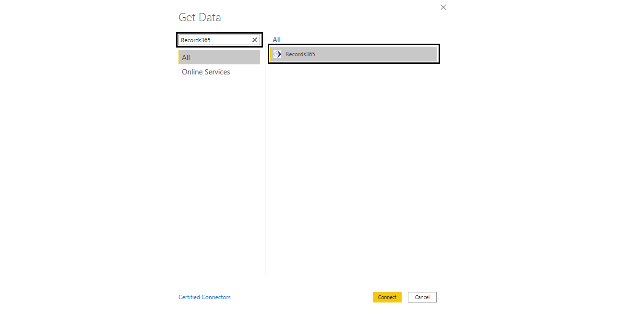Viewport: 644px width, 314px height.
Task: Open the Certified Connectors link
Action: [204, 297]
